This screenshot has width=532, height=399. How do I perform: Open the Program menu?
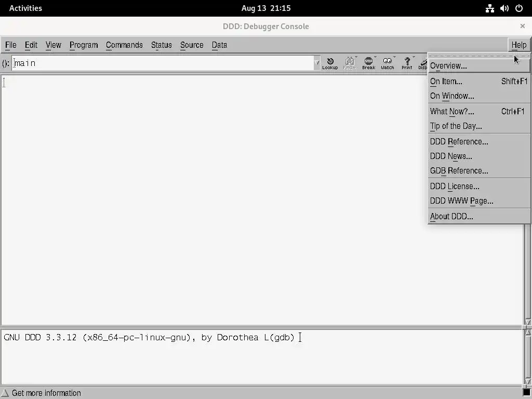84,45
